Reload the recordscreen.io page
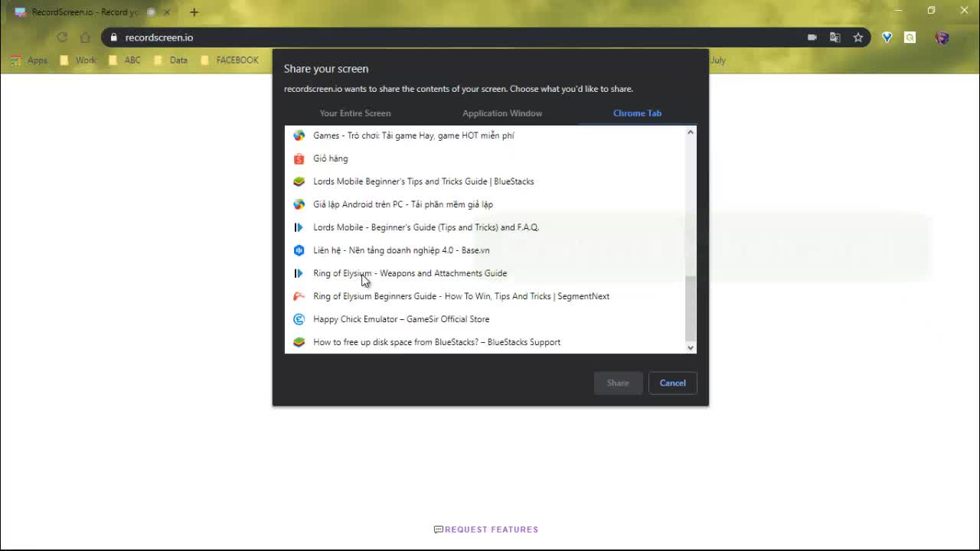This screenshot has height=551, width=980. point(62,37)
